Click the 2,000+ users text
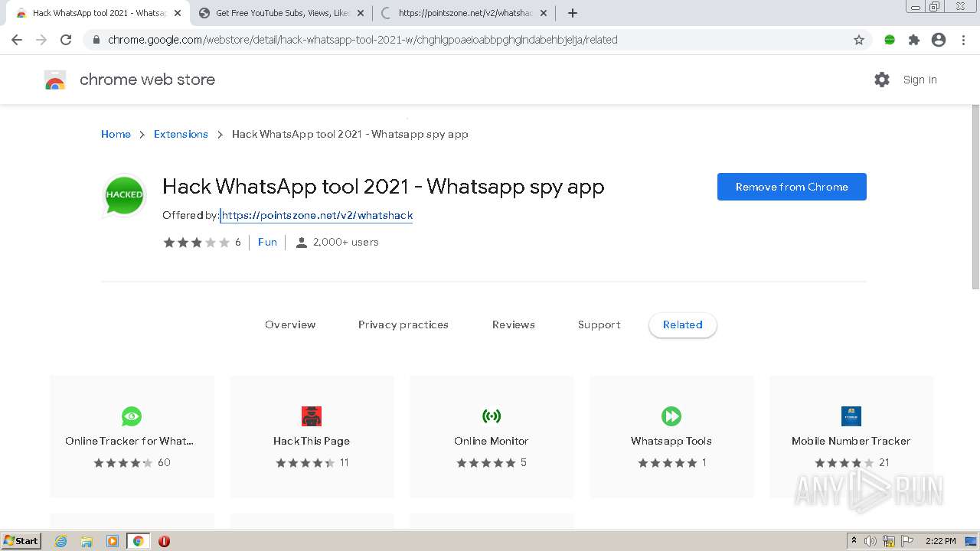 click(346, 242)
